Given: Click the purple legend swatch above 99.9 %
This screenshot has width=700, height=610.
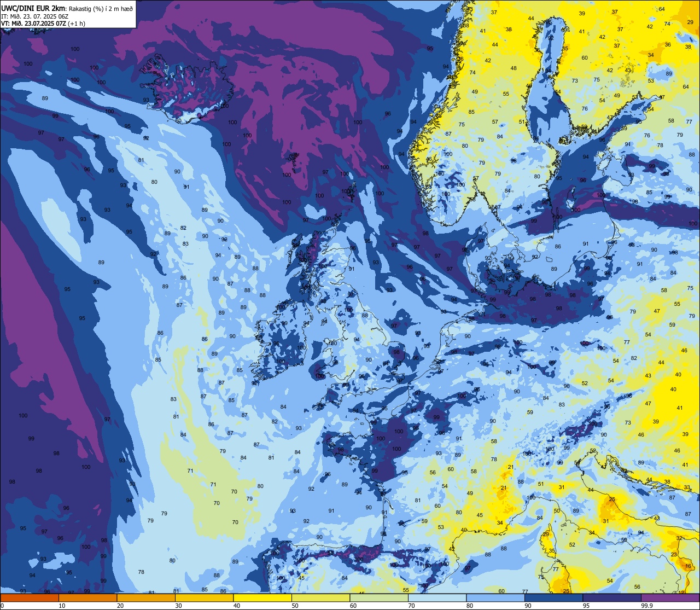Looking at the screenshot, I should coord(670,598).
